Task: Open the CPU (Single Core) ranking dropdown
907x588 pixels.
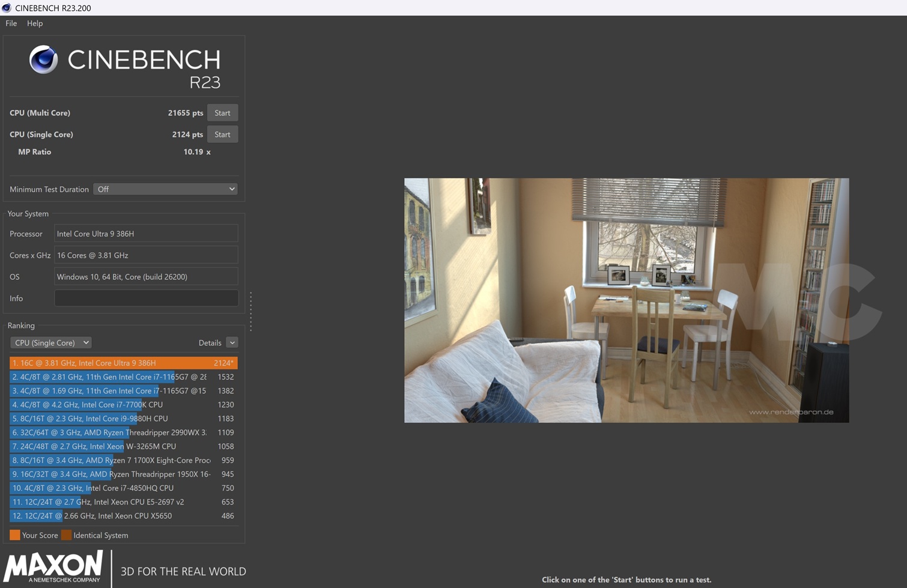Action: pos(50,343)
